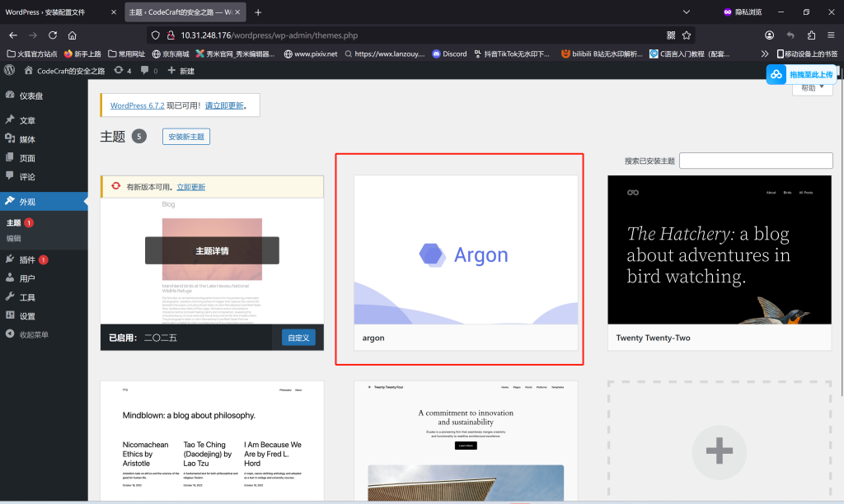
Task: Open the comments bubble icon in the admin bar
Action: pyautogui.click(x=148, y=71)
